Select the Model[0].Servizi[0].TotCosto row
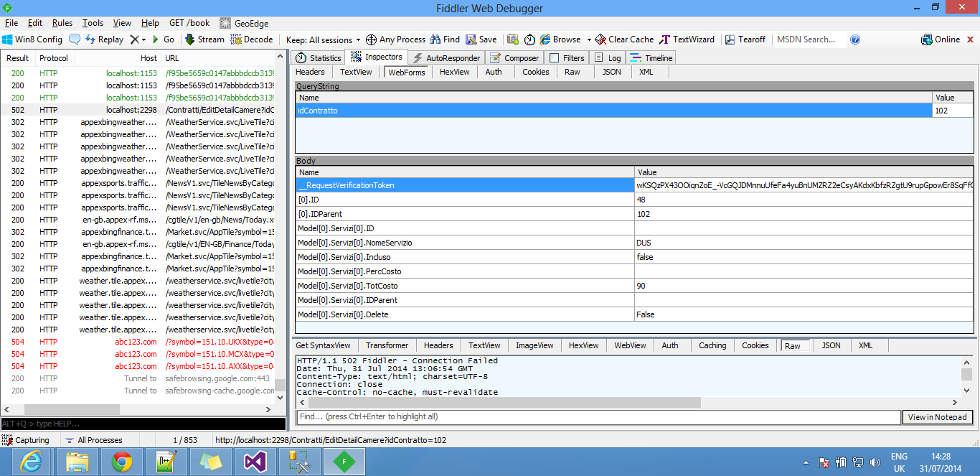This screenshot has width=980, height=476. [634, 286]
